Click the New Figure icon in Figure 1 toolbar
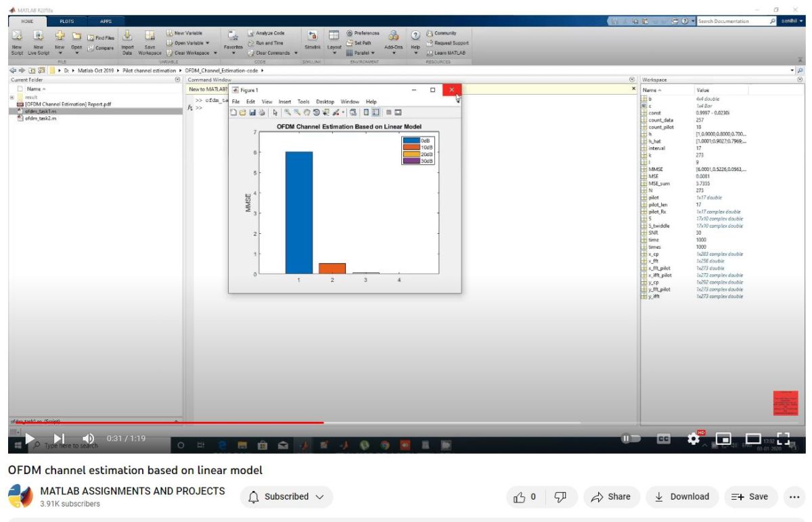 233,112
